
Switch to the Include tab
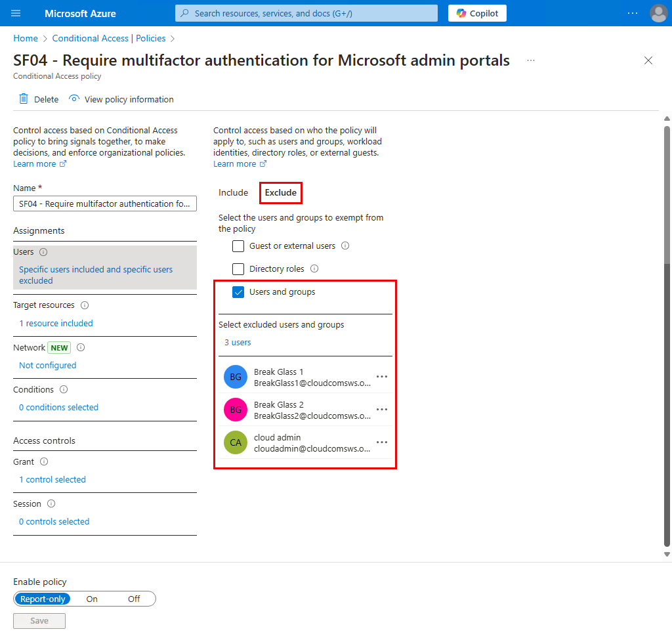[x=233, y=192]
